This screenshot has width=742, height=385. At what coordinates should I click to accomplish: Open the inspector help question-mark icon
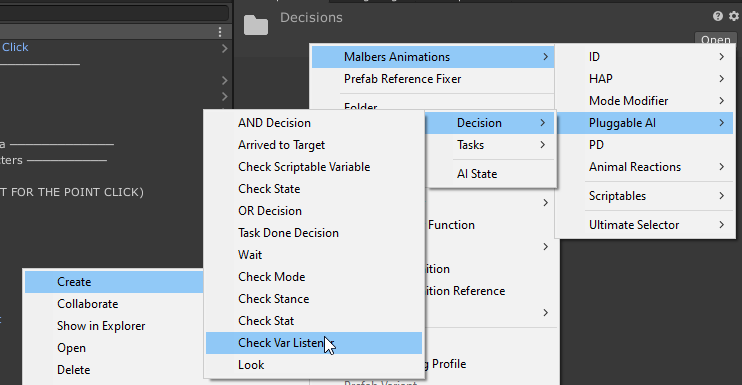(717, 17)
